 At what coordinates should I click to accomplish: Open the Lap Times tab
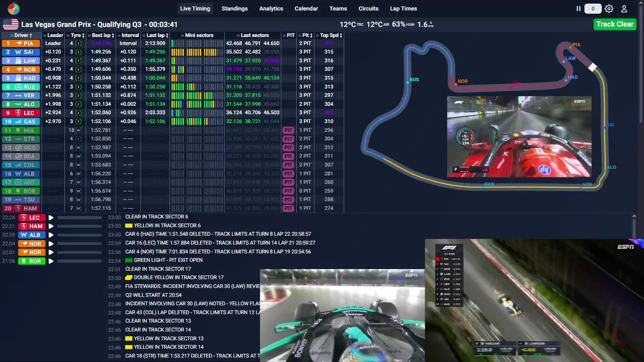click(x=404, y=9)
